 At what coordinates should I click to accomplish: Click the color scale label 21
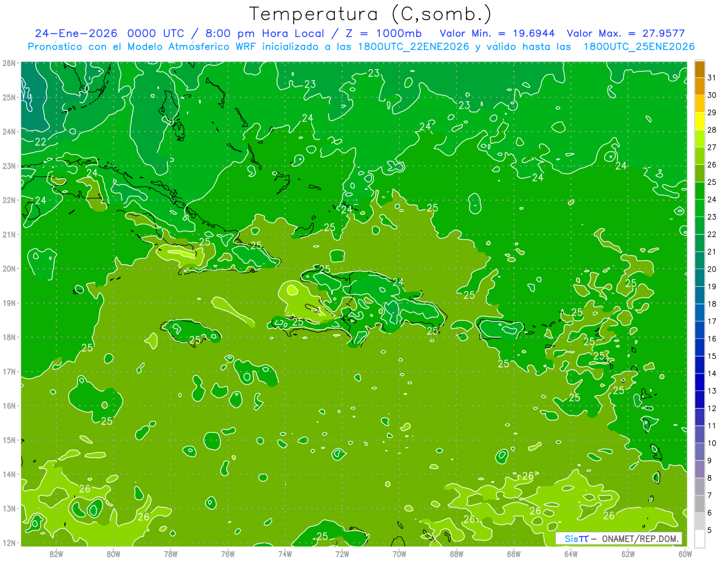[x=712, y=252]
